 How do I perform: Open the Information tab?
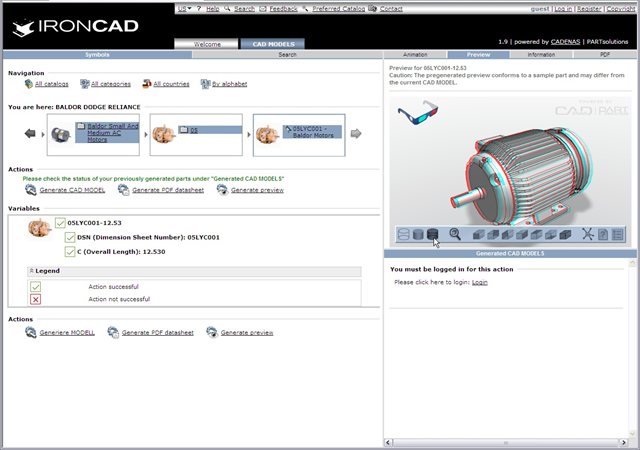(x=541, y=55)
